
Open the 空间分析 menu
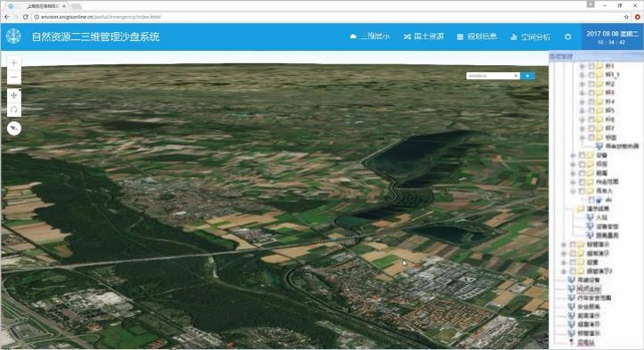click(x=530, y=37)
